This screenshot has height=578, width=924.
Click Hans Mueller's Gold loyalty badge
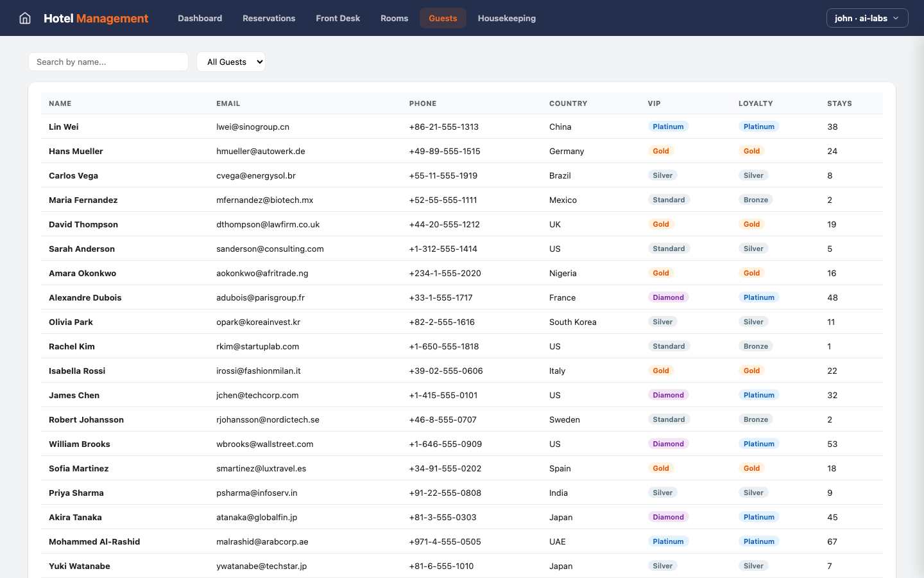[751, 151]
